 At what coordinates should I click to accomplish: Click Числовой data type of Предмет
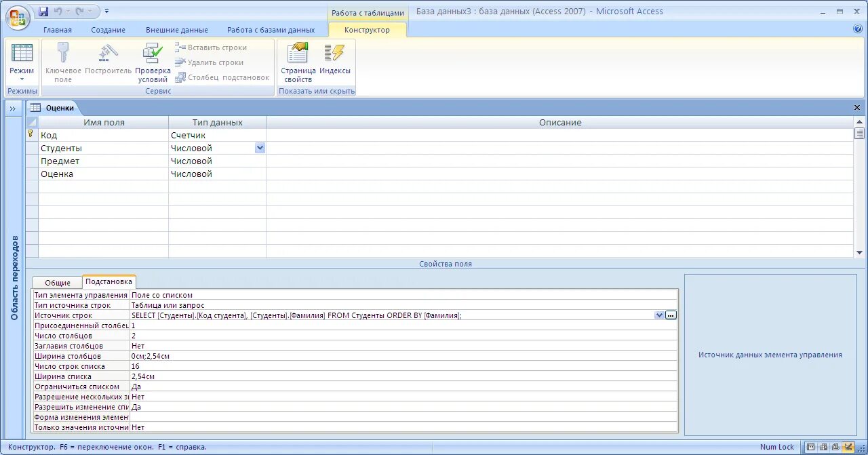[217, 161]
